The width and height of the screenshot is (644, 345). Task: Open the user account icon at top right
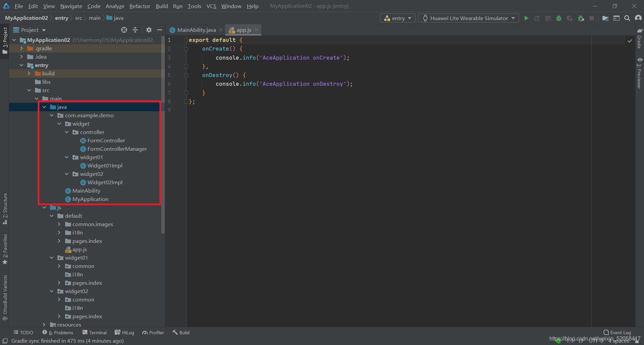(x=638, y=18)
